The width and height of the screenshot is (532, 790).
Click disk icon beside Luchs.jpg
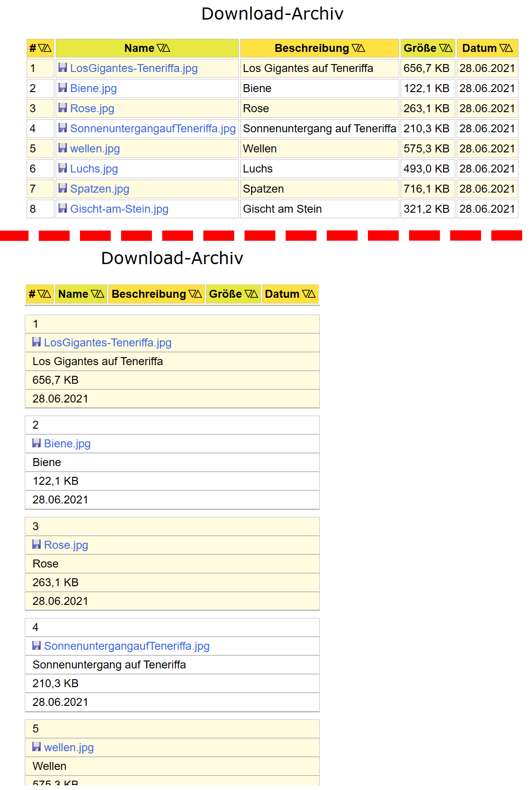63,168
